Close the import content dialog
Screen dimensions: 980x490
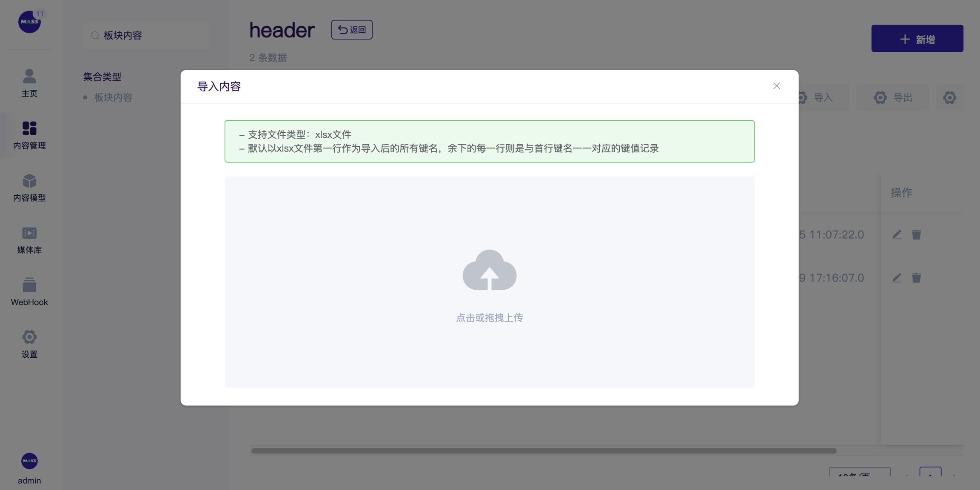point(776,86)
